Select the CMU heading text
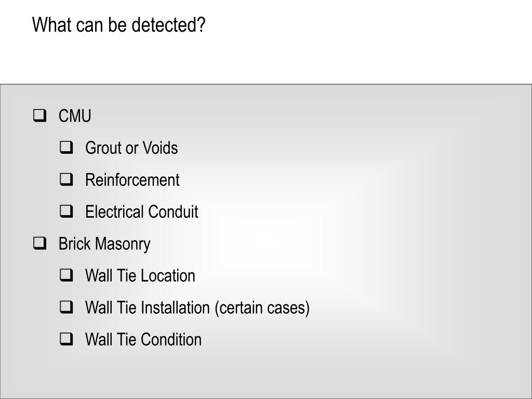The image size is (532, 399). [x=75, y=116]
